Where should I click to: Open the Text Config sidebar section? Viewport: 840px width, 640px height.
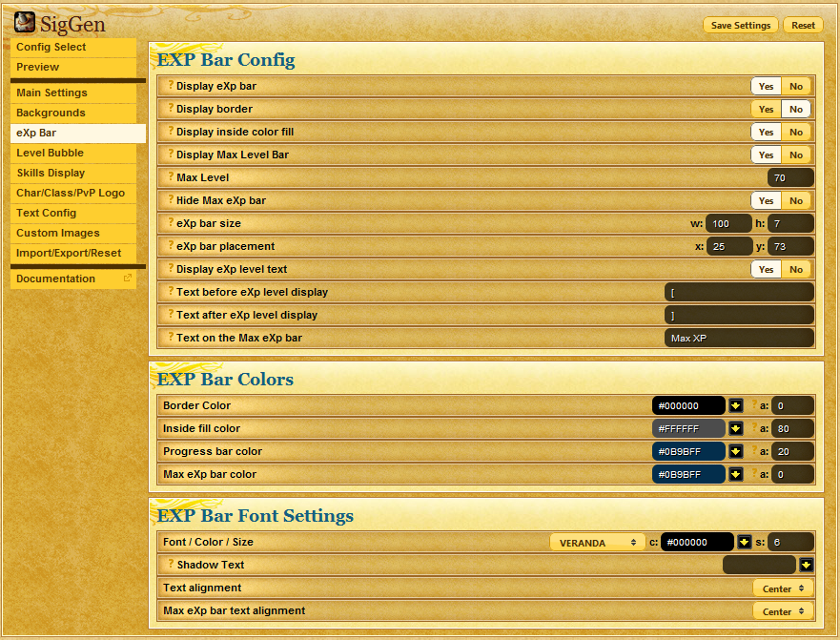[x=46, y=213]
